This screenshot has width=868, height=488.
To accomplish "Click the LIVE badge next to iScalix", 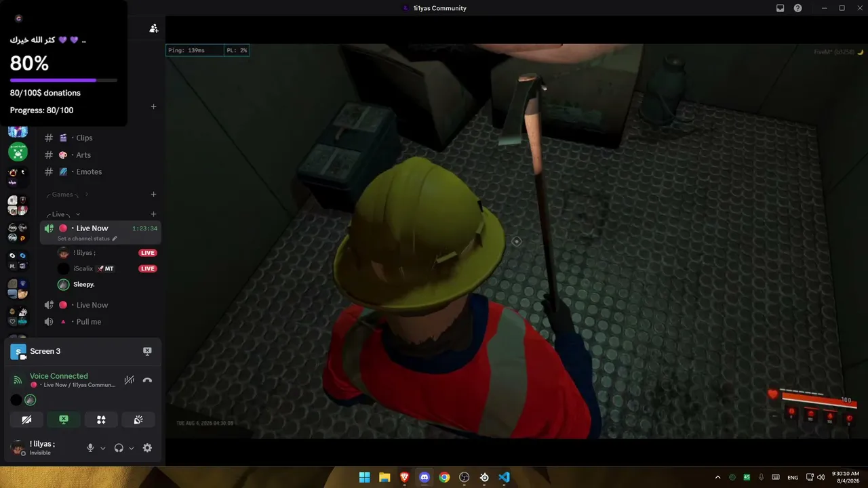I will (x=147, y=268).
